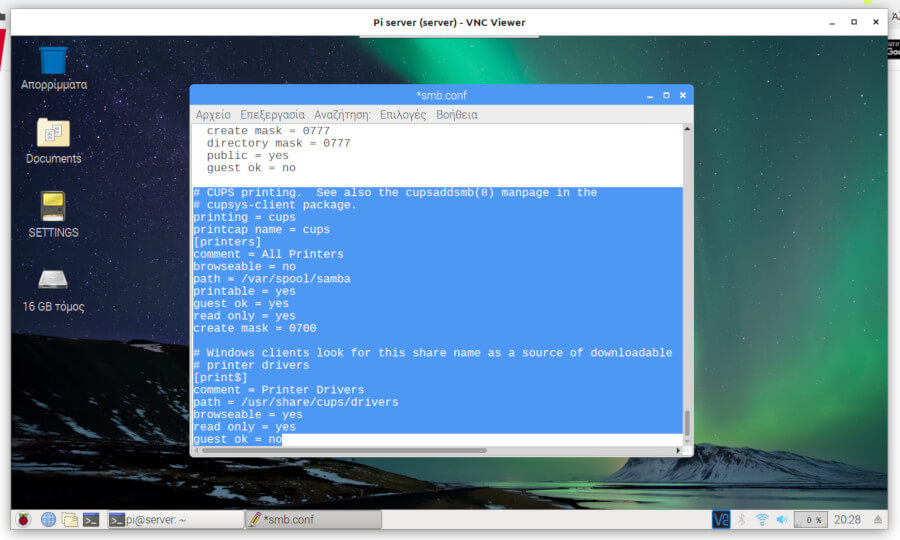
Task: Click the line 'create mask = 0700'
Action: coord(255,328)
